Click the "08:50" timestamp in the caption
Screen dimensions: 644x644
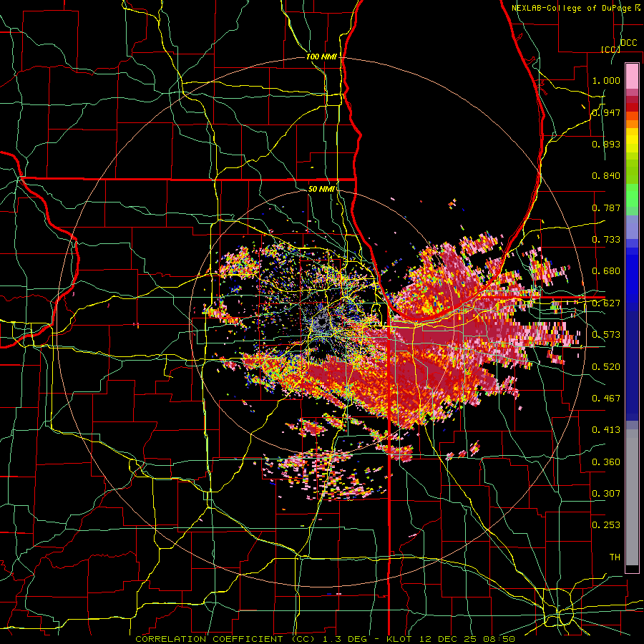tap(500, 639)
